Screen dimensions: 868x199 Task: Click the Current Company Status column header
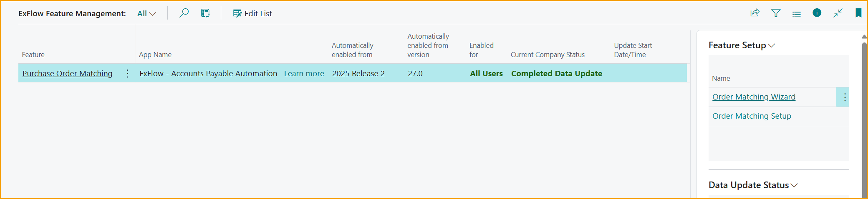tap(547, 55)
